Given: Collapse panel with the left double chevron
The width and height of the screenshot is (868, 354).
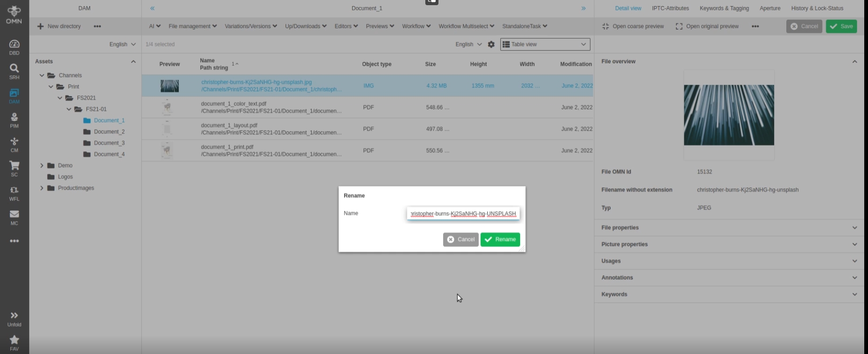Looking at the screenshot, I should (152, 8).
